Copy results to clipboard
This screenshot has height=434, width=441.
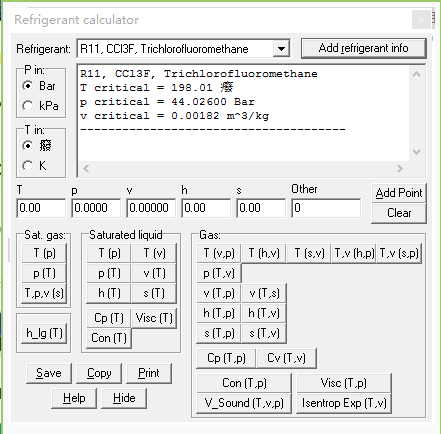[x=99, y=373]
